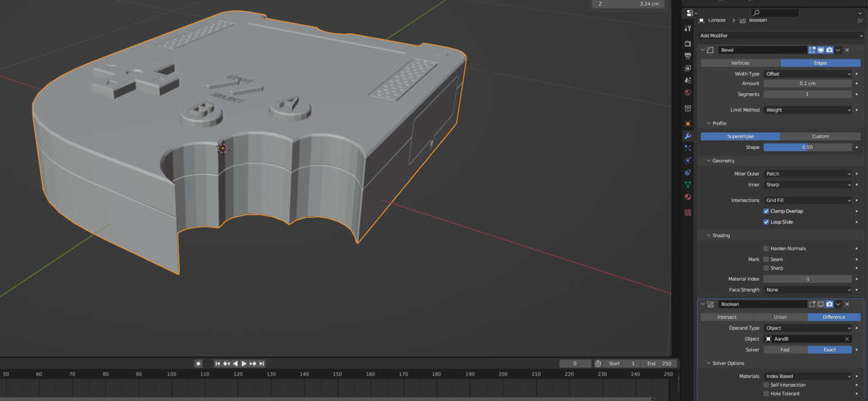Open the Object Constraints tab icon
This screenshot has height=401, width=868.
[688, 173]
